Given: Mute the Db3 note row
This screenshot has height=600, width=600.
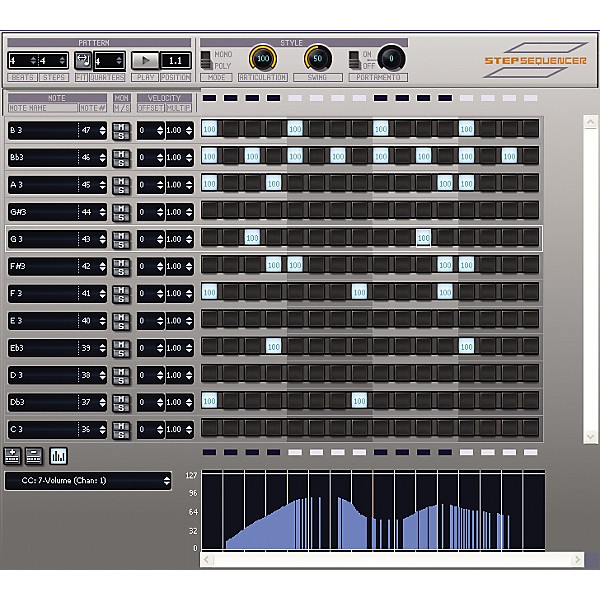Looking at the screenshot, I should (x=121, y=398).
